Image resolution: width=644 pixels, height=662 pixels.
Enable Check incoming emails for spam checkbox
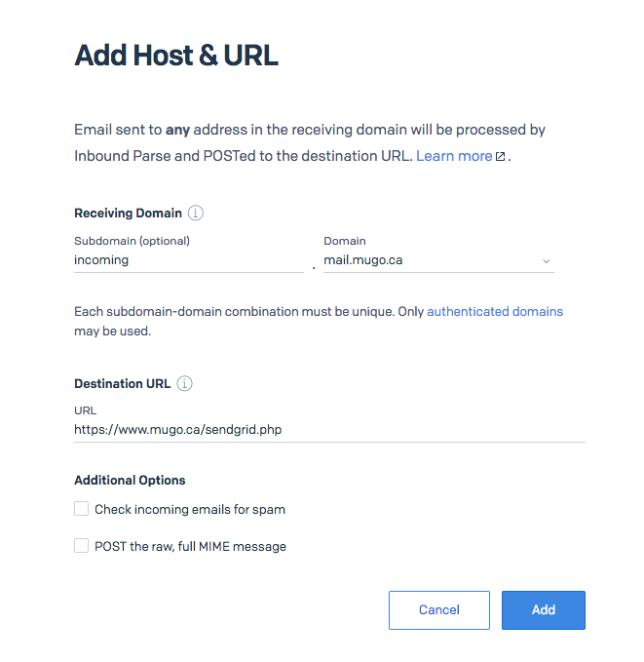pyautogui.click(x=82, y=509)
